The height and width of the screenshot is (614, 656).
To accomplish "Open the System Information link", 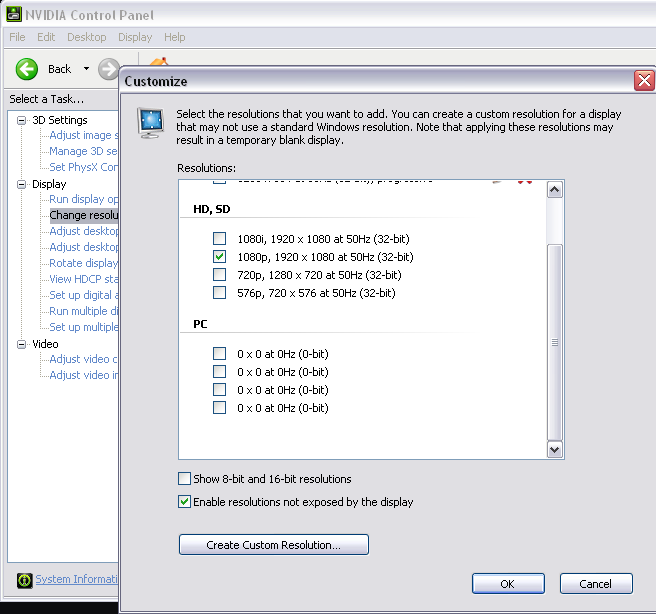I will 77,579.
